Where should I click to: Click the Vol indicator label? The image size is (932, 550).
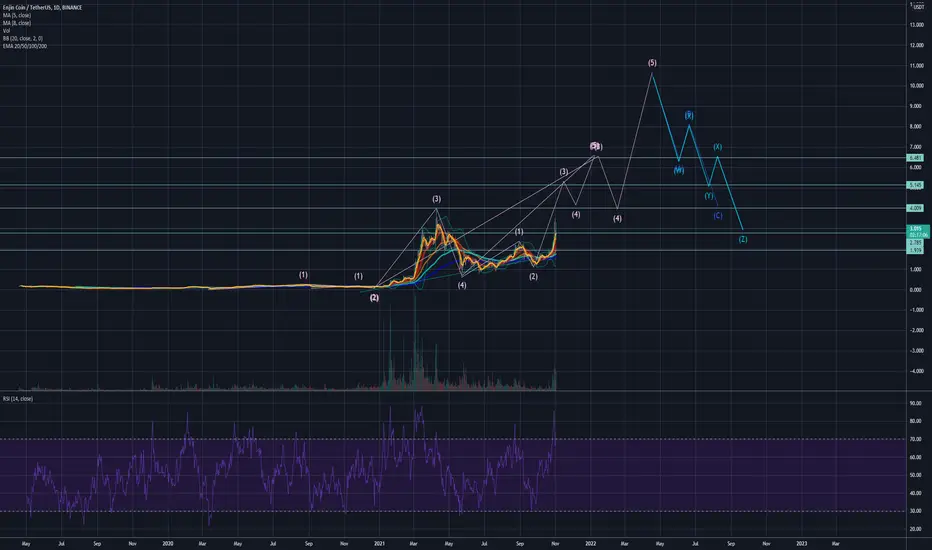click(x=7, y=31)
